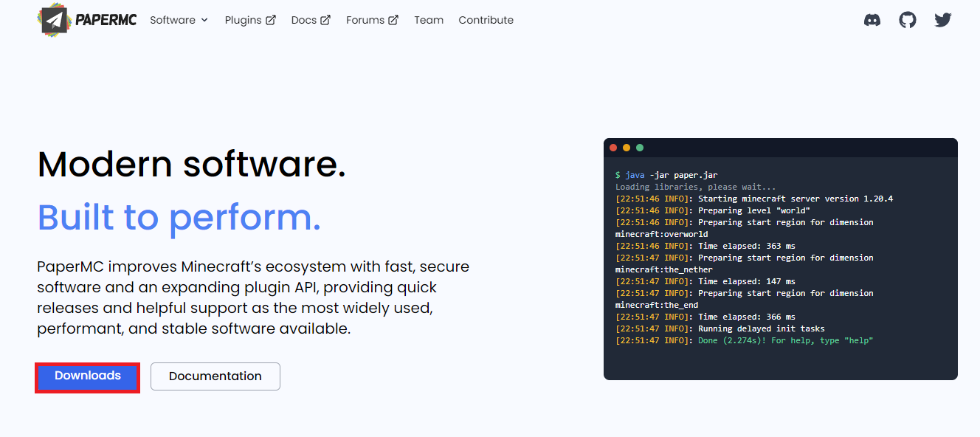Viewport: 980px width, 437px height.
Task: Open the Docs external link
Action: pyautogui.click(x=311, y=20)
